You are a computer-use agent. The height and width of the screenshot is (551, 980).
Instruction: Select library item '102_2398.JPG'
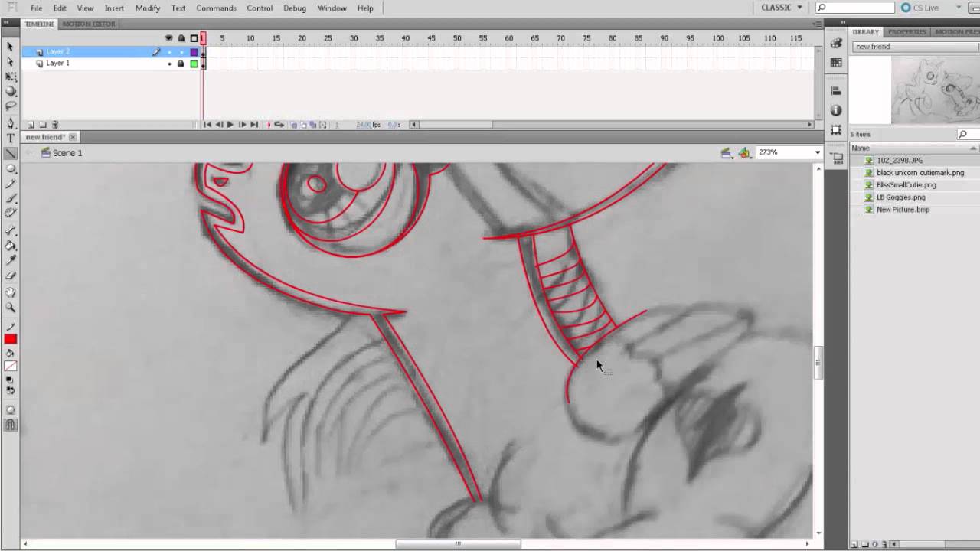pos(900,161)
